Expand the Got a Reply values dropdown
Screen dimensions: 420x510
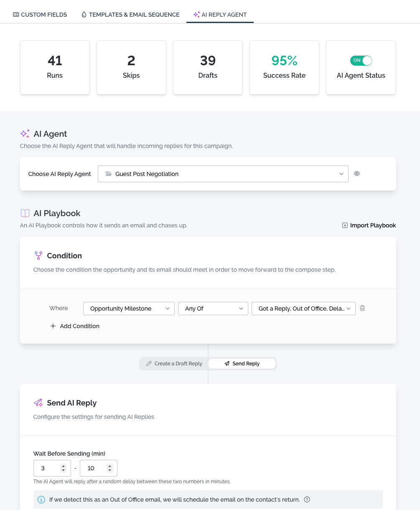303,309
